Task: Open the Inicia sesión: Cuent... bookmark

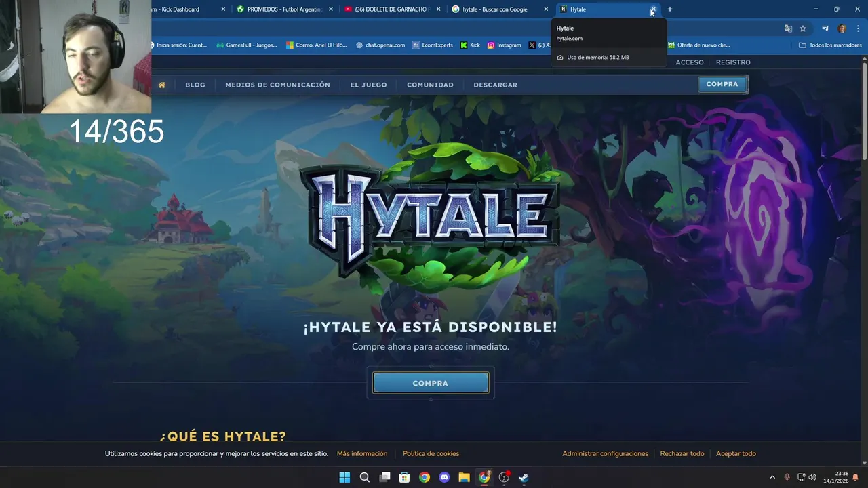Action: click(180, 45)
